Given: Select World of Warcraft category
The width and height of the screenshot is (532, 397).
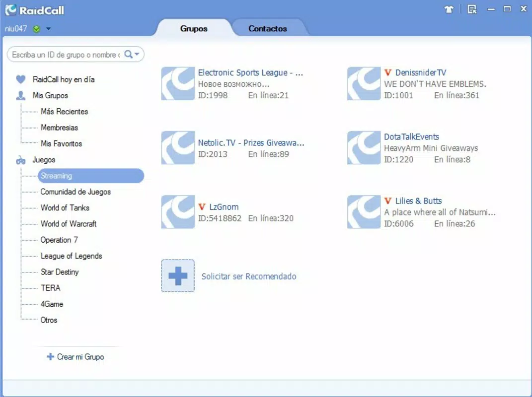Looking at the screenshot, I should [x=69, y=224].
